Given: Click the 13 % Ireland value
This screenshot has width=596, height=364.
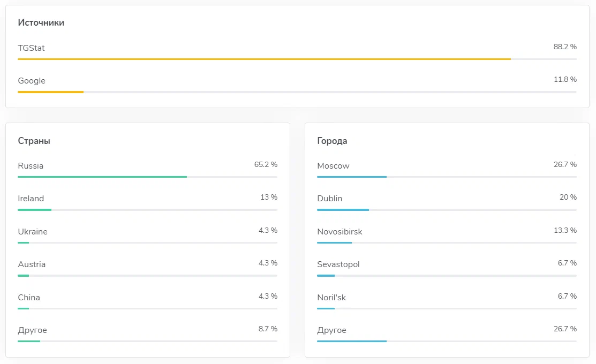Looking at the screenshot, I should (x=269, y=197).
